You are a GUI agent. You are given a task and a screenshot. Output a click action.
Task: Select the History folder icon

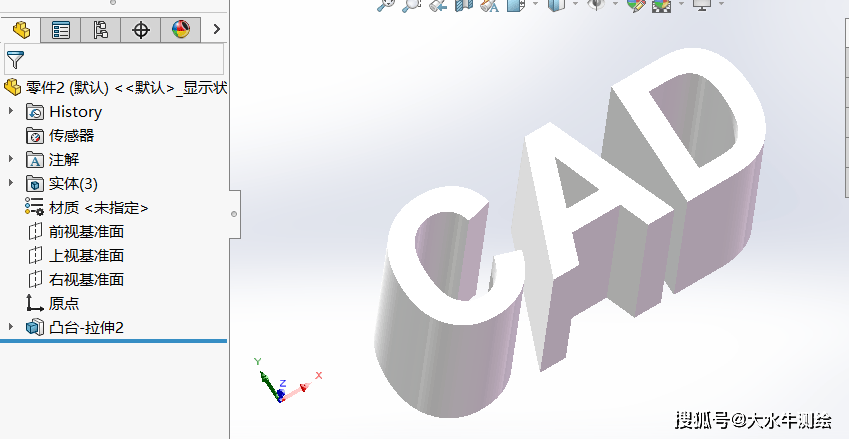[35, 112]
